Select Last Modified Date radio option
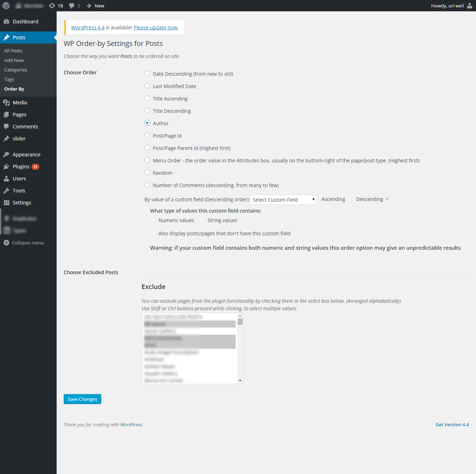Image resolution: width=476 pixels, height=474 pixels. click(x=147, y=86)
